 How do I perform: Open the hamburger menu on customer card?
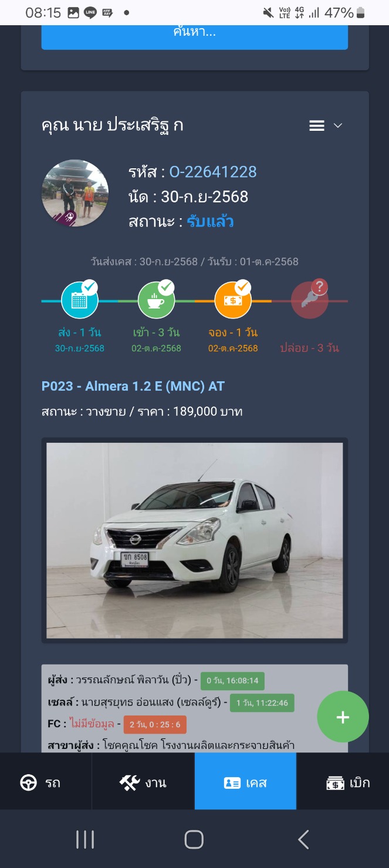click(x=317, y=126)
